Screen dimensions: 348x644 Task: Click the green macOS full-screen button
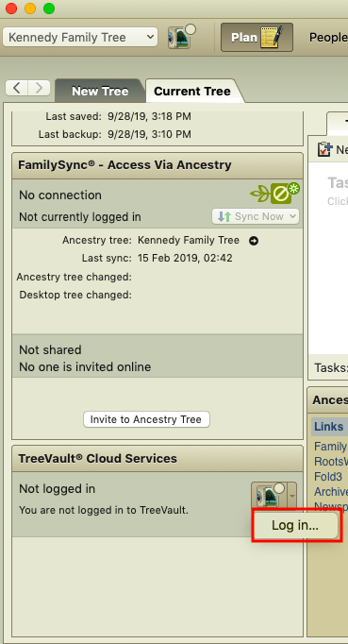tap(49, 8)
